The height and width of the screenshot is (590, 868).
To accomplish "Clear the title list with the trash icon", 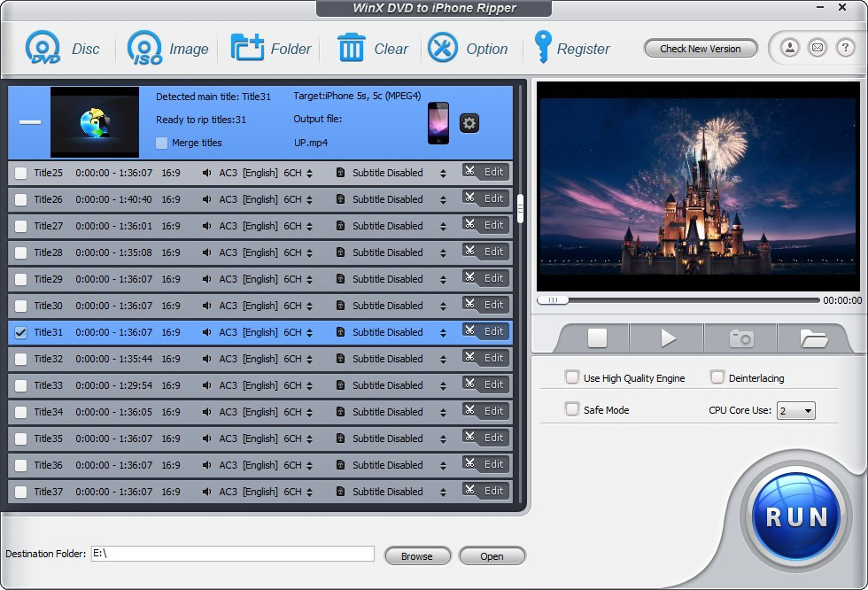I will click(353, 48).
